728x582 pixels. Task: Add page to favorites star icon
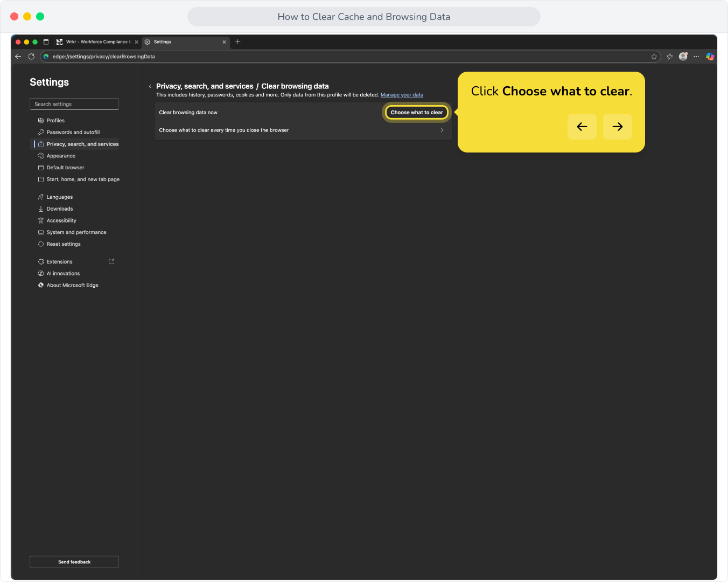pyautogui.click(x=654, y=57)
